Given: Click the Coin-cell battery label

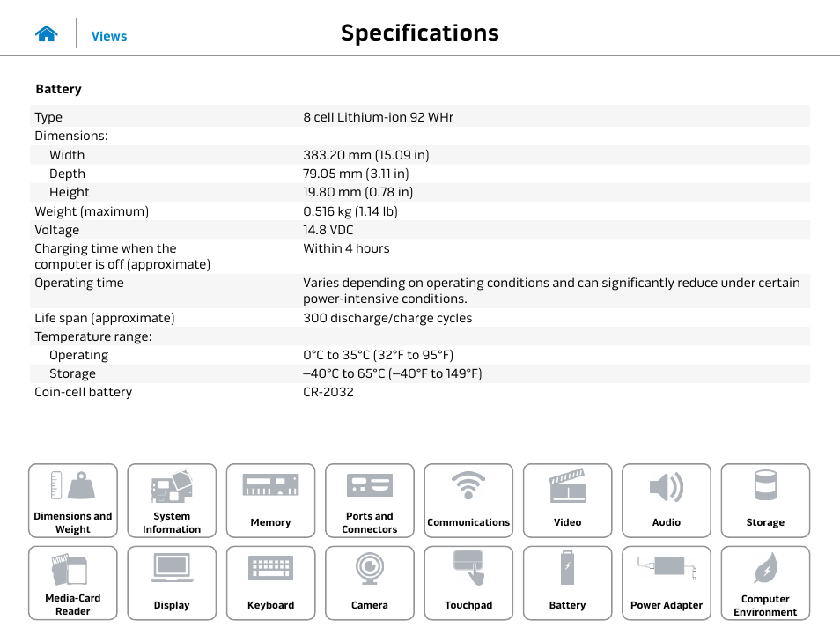Looking at the screenshot, I should click(83, 392).
